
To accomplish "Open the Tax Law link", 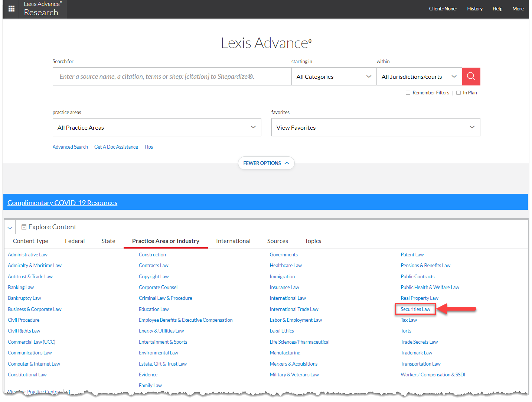I will [x=409, y=320].
